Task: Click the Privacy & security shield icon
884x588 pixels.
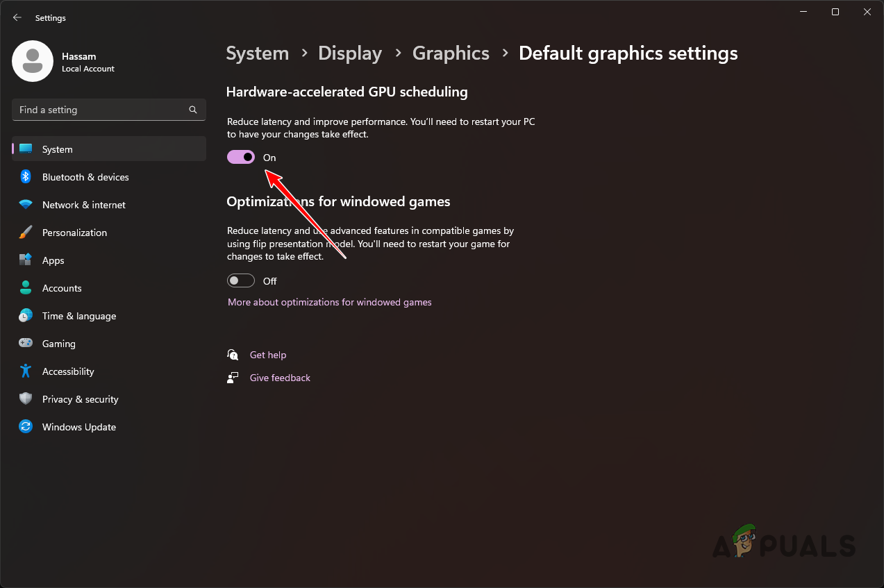Action: [x=25, y=398]
